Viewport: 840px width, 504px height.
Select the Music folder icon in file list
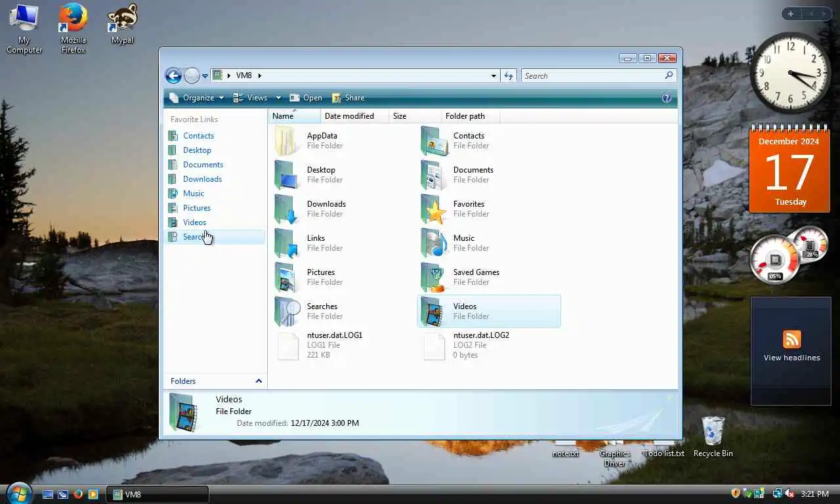(434, 243)
